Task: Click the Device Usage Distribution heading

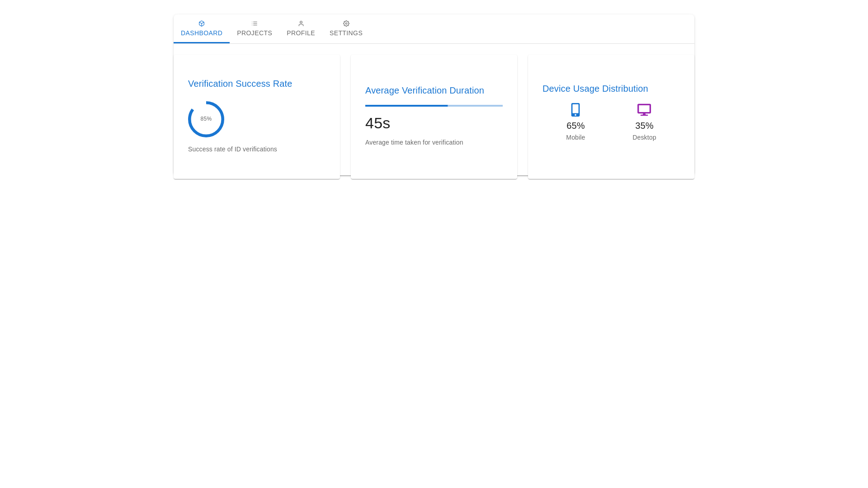Action: tap(595, 89)
